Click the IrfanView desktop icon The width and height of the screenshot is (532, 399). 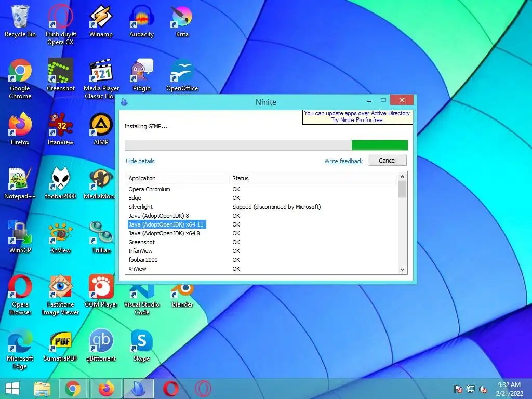(60, 129)
